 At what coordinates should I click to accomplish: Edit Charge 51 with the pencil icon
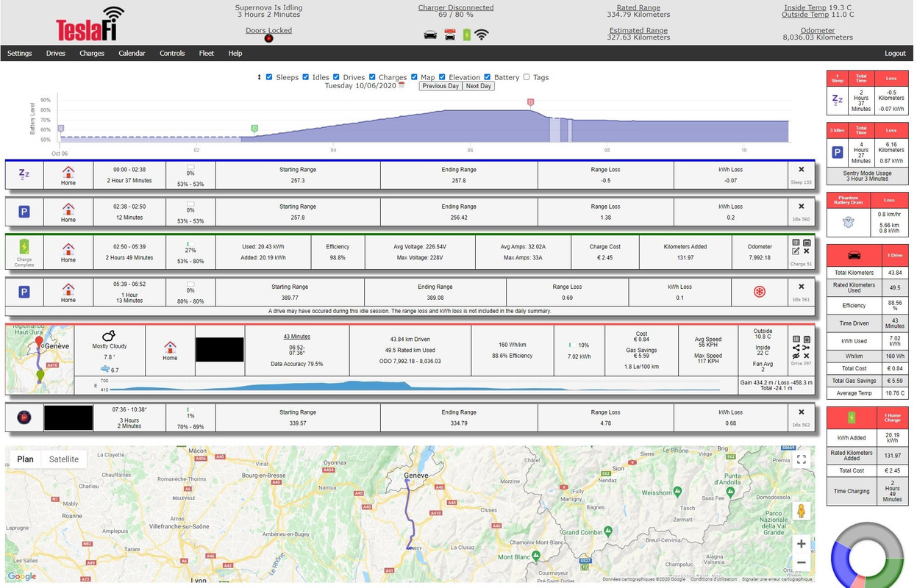coord(796,251)
